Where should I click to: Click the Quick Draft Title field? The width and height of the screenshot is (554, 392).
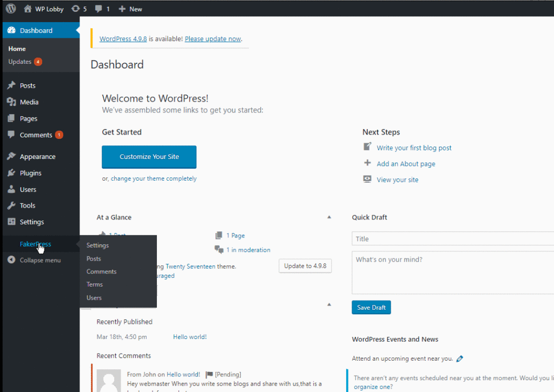452,239
